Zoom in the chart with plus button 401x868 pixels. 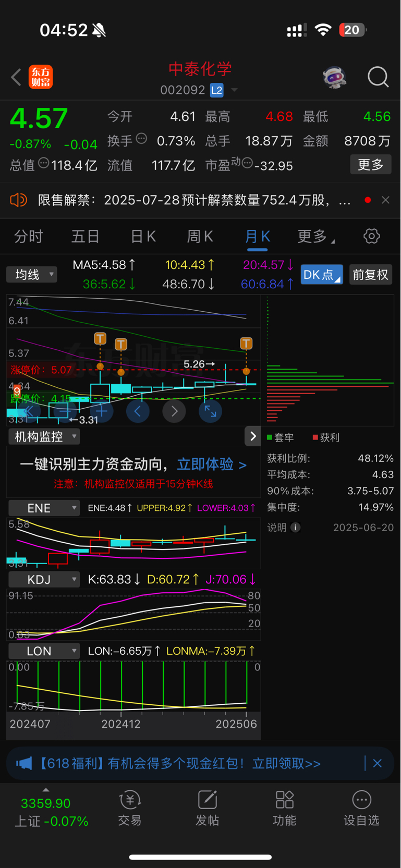point(101,411)
